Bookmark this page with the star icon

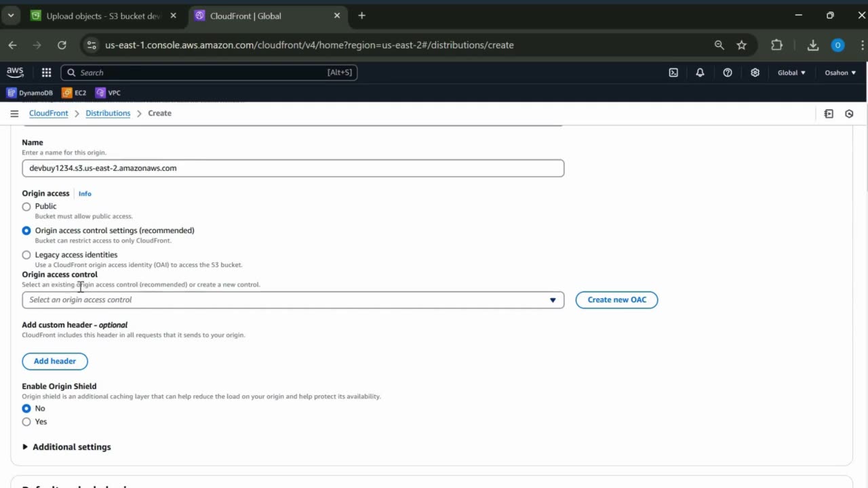tap(741, 45)
